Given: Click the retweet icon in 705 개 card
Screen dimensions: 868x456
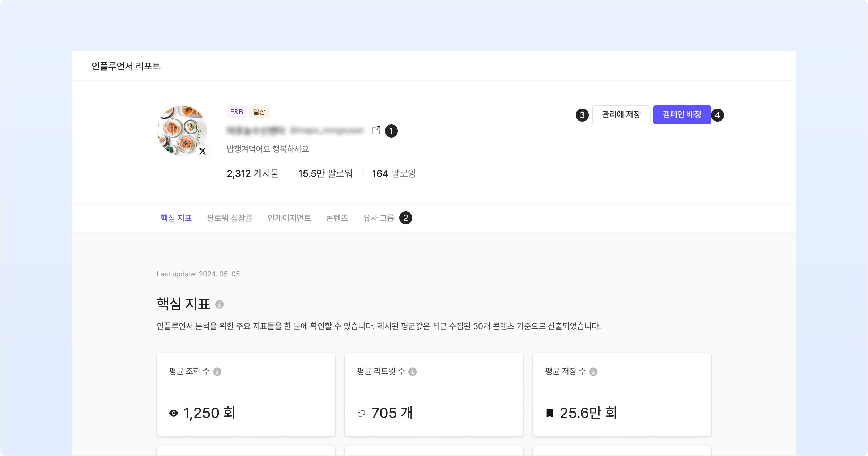Looking at the screenshot, I should point(361,413).
